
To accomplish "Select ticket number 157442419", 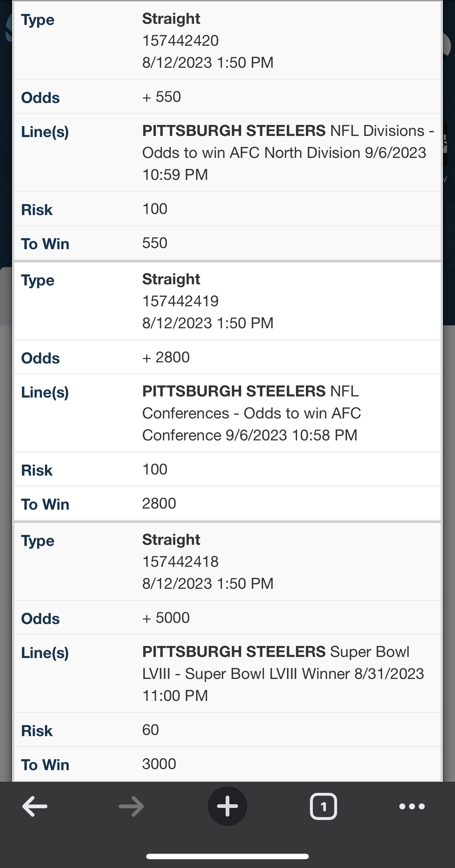I will point(180,301).
